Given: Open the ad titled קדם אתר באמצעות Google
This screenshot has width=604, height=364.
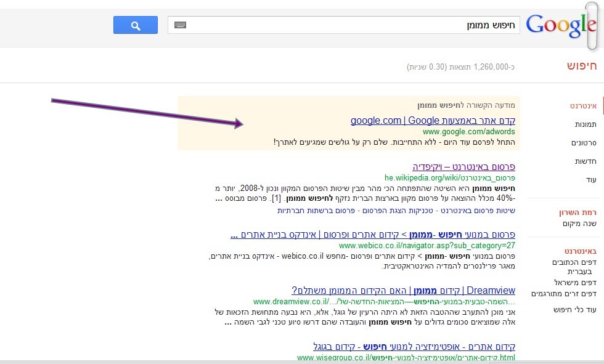Looking at the screenshot, I should [433, 121].
